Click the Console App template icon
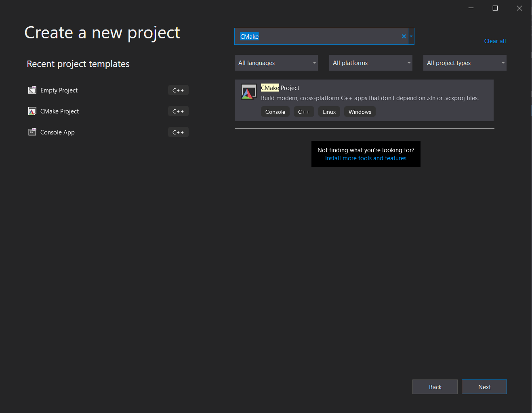The height and width of the screenshot is (413, 532). coord(32,132)
